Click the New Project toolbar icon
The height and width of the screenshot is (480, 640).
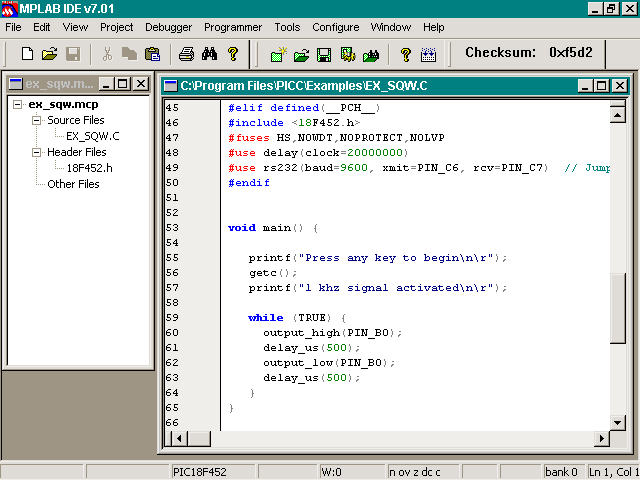point(279,54)
